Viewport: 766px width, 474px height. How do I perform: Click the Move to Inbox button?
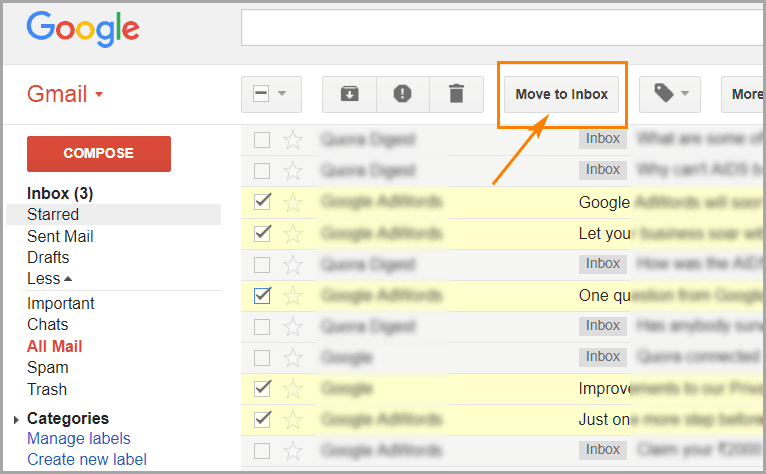pos(561,94)
